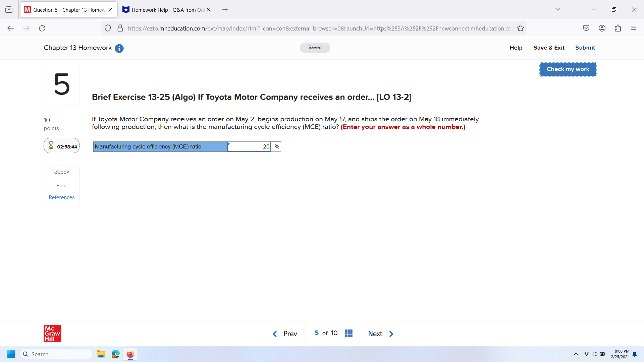Save page to Pocket
Screen dimensions: 644x362
point(586,28)
